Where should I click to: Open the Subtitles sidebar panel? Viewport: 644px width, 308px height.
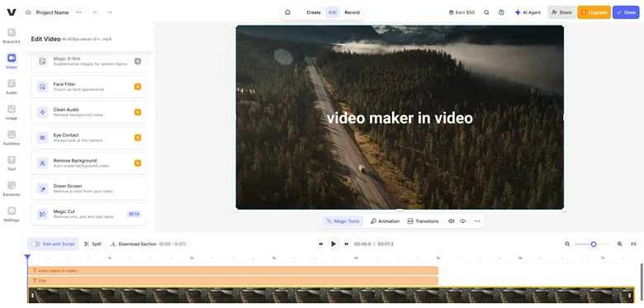click(x=12, y=138)
